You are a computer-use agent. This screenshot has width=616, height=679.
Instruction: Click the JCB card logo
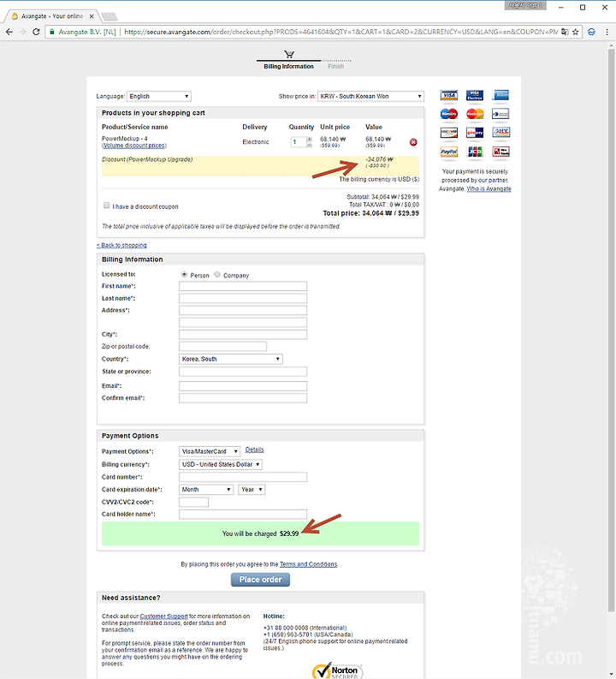(475, 152)
